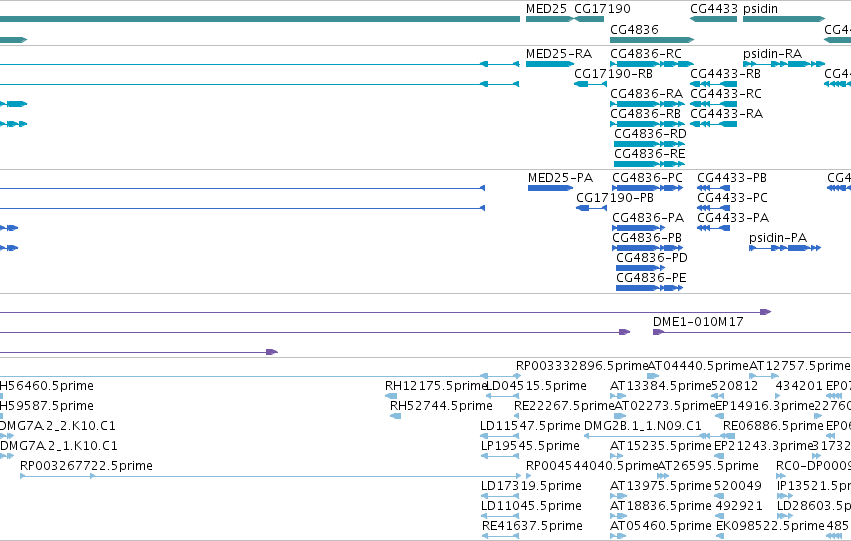Open EST AT04440.5prime
851x541 pixels.
click(698, 366)
